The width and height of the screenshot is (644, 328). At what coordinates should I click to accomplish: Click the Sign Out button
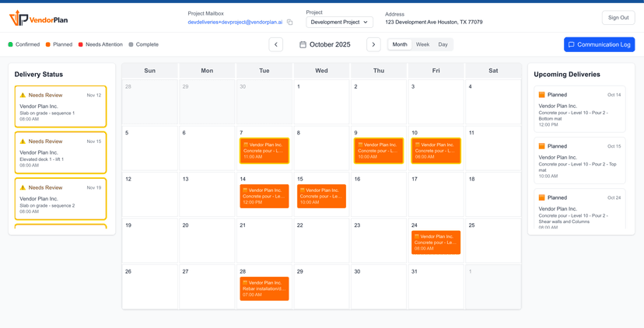(618, 18)
